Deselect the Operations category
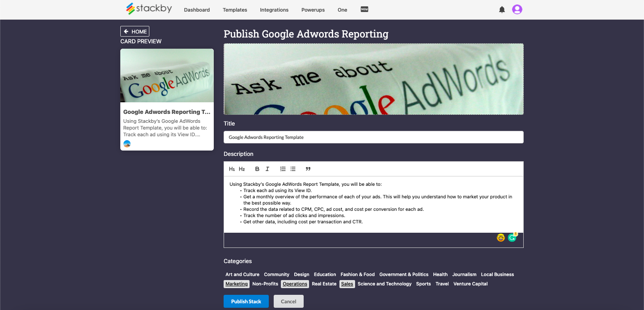The width and height of the screenshot is (644, 310). click(x=295, y=284)
